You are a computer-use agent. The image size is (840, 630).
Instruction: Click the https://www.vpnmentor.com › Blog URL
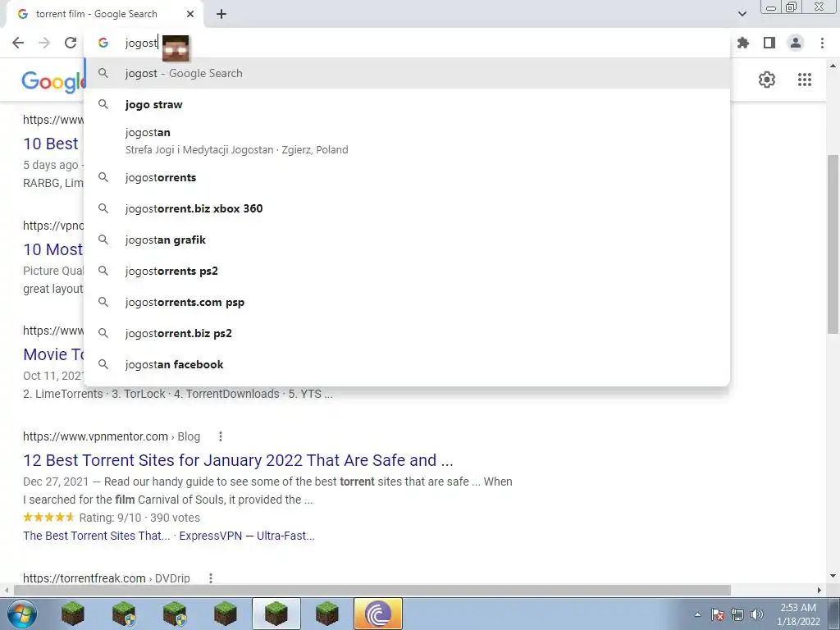click(x=112, y=436)
